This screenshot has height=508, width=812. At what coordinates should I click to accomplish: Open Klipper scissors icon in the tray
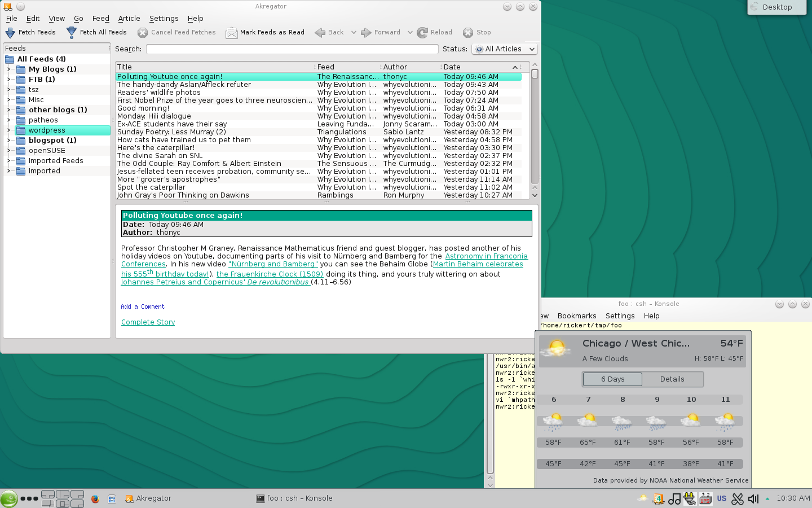point(737,499)
